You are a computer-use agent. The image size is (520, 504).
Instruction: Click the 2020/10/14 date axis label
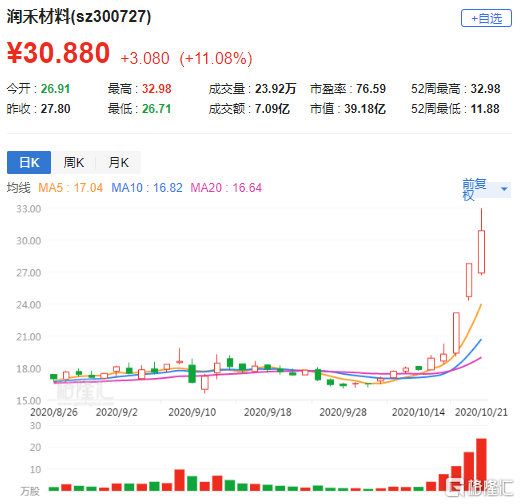(418, 412)
